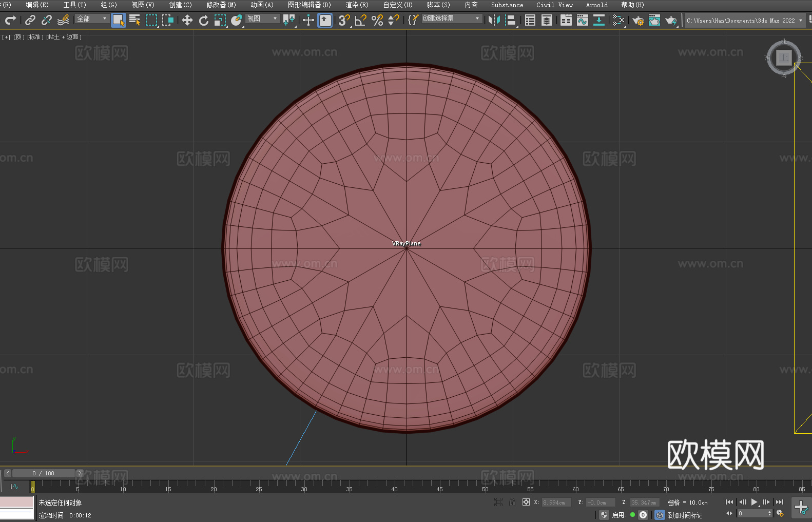
Task: Toggle the Angle Snap button
Action: point(361,20)
